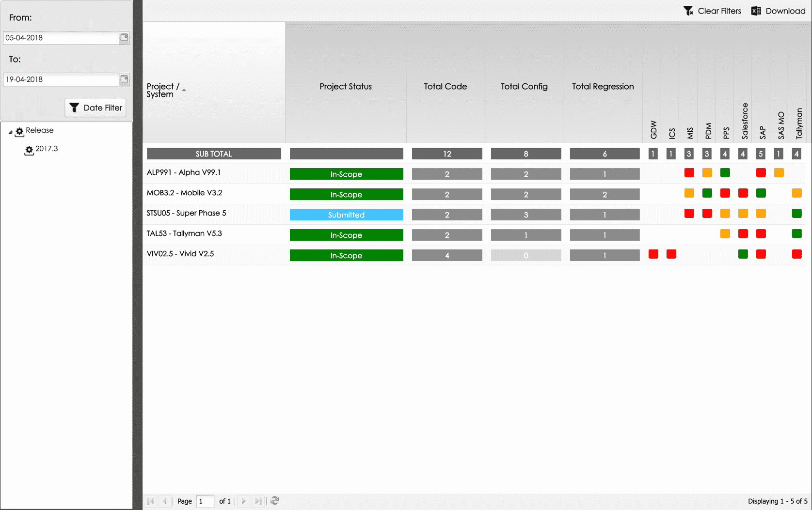Click STSU05 Submitted status cell
The image size is (812, 510).
(346, 215)
